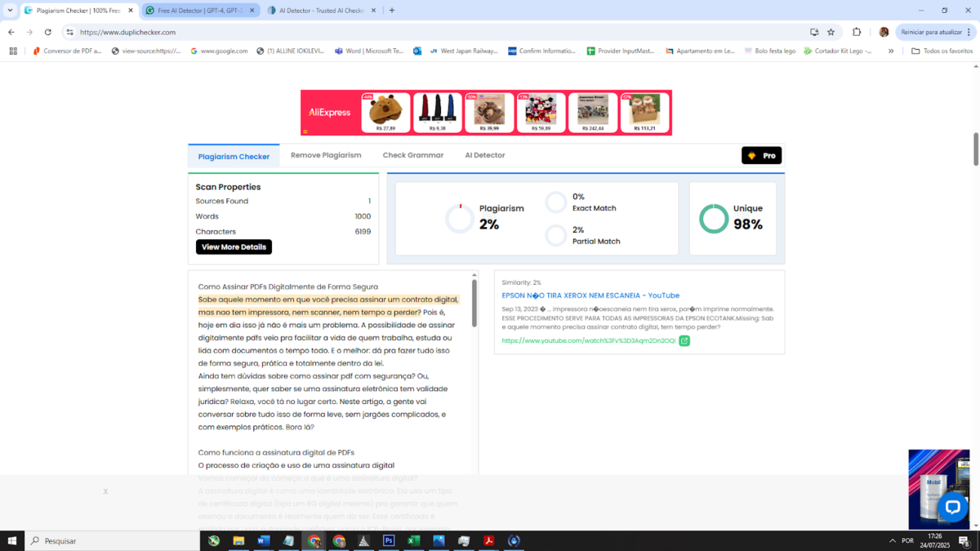980x551 pixels.
Task: Open Photoshop from the taskbar
Action: pyautogui.click(x=389, y=540)
